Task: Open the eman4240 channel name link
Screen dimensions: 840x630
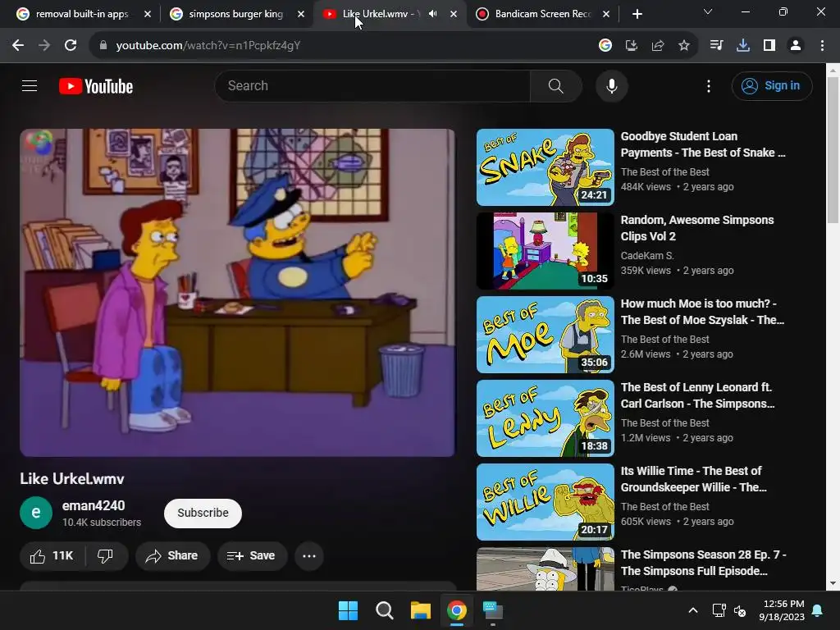Action: tap(94, 505)
